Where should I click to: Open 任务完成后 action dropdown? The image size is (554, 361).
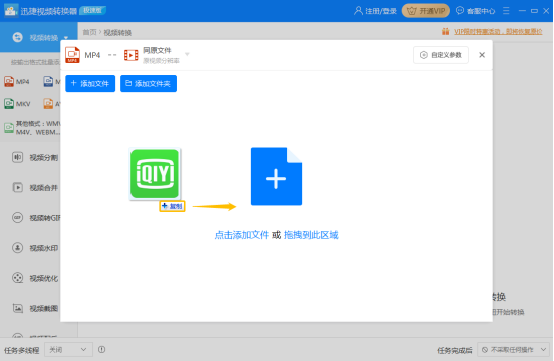point(513,350)
